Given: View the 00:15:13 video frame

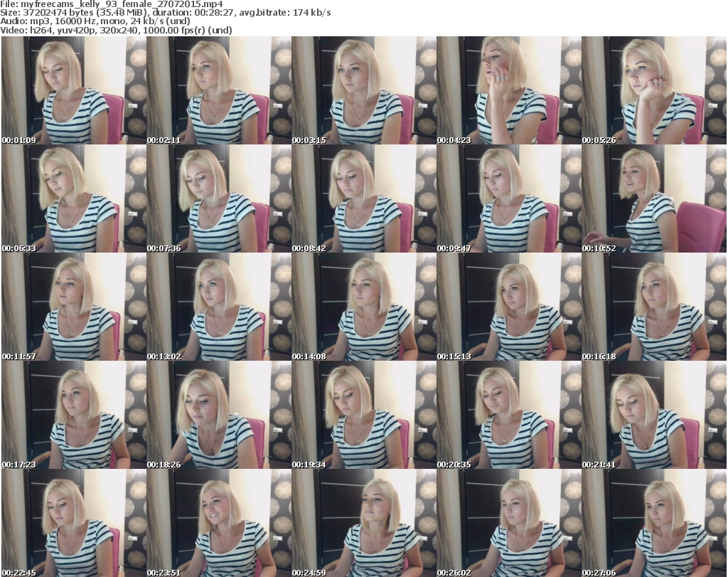Looking at the screenshot, I should [509, 307].
